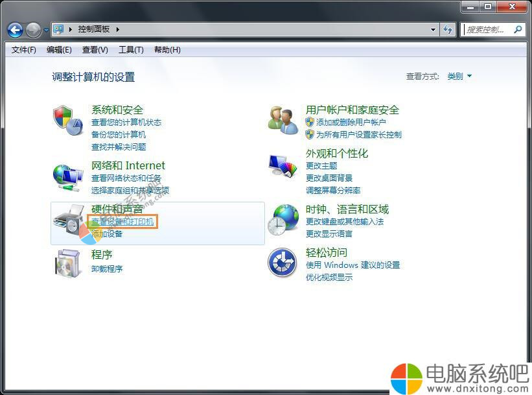Viewport: 532px width, 395px height.
Task: Expand recent pages arrow next to Forward
Action: tap(47, 30)
